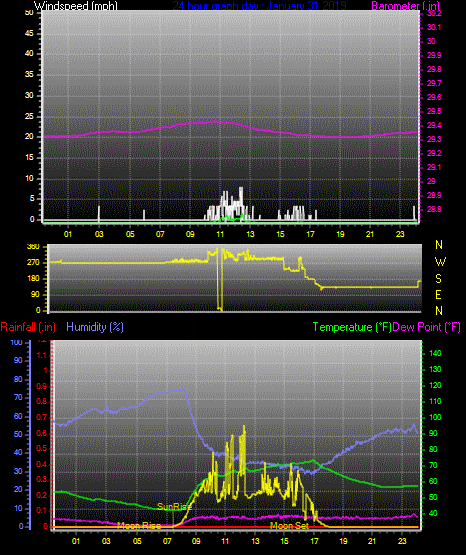466x555 pixels.
Task: Click hour 09 on the bottom chart axis
Action: pyautogui.click(x=196, y=541)
